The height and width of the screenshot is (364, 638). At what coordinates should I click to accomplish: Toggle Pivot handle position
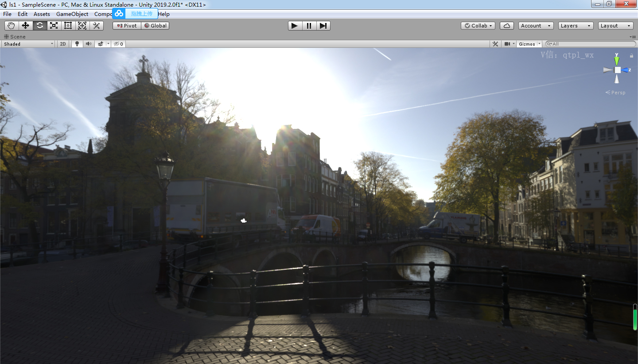pyautogui.click(x=127, y=26)
